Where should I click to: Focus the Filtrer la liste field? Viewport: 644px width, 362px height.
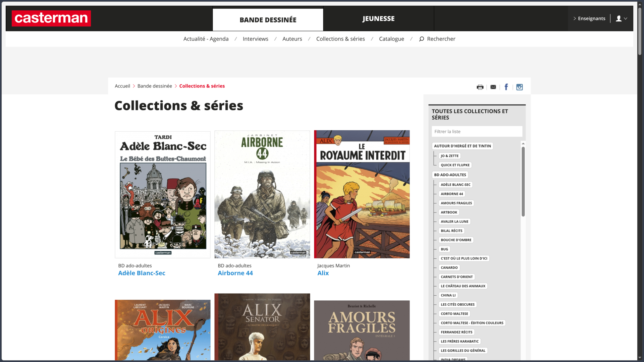(477, 131)
